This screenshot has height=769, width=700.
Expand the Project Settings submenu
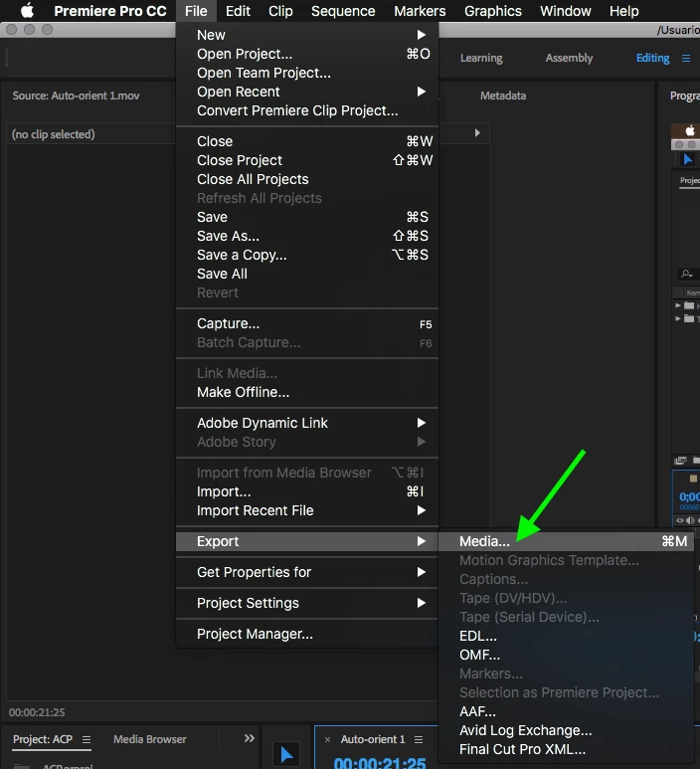pyautogui.click(x=307, y=603)
